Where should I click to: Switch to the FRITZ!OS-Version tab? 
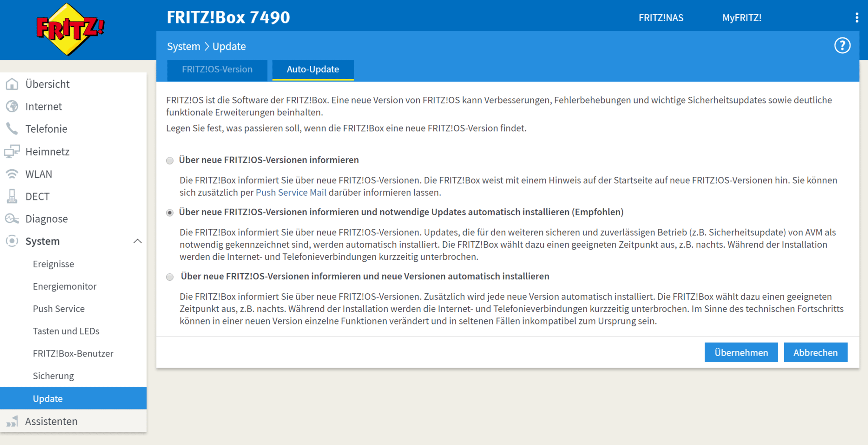[x=217, y=69]
